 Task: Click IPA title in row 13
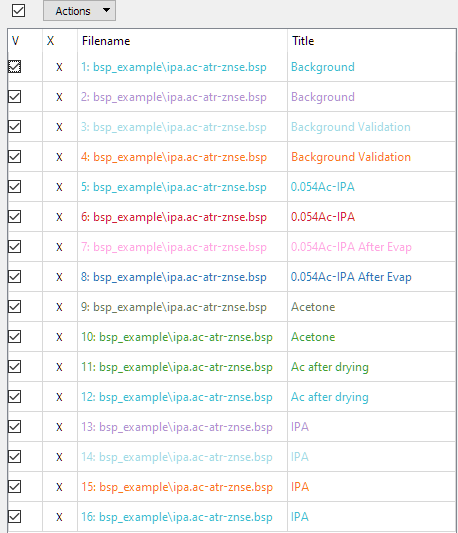pos(300,427)
